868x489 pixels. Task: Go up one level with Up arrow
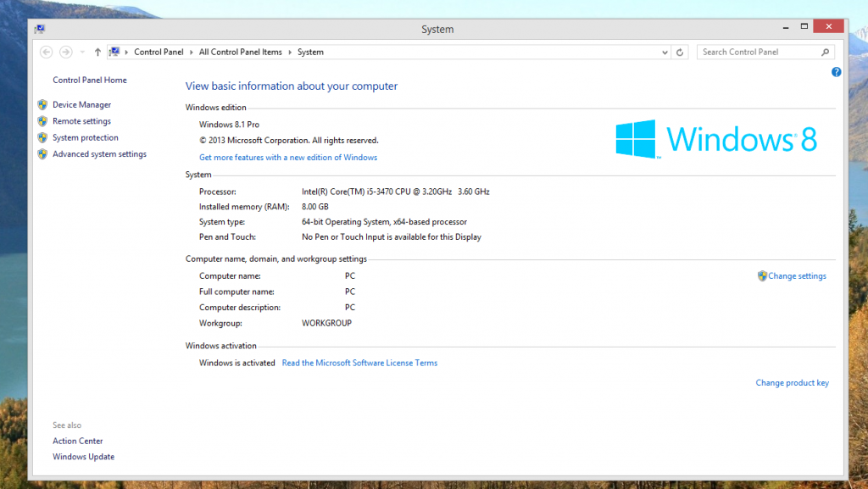tap(97, 52)
